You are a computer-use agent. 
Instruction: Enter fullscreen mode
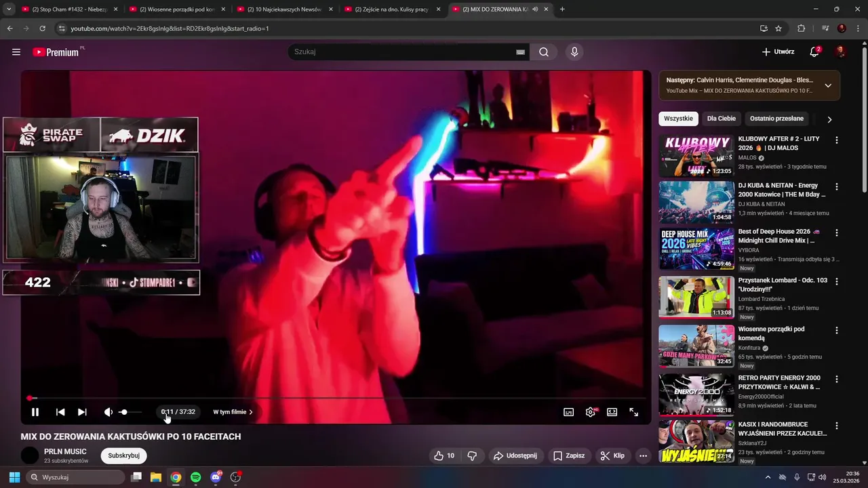pyautogui.click(x=633, y=412)
